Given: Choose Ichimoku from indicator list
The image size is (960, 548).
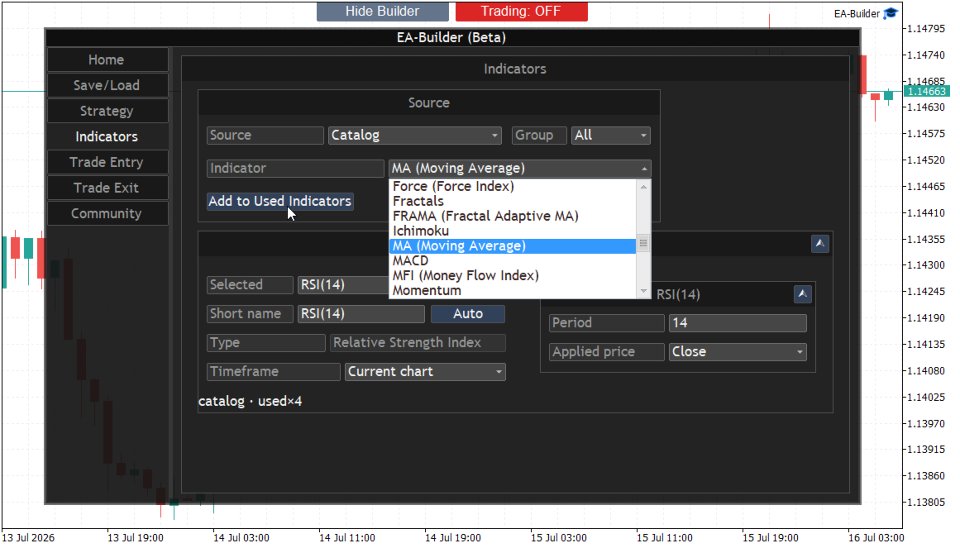Looking at the screenshot, I should (x=513, y=231).
